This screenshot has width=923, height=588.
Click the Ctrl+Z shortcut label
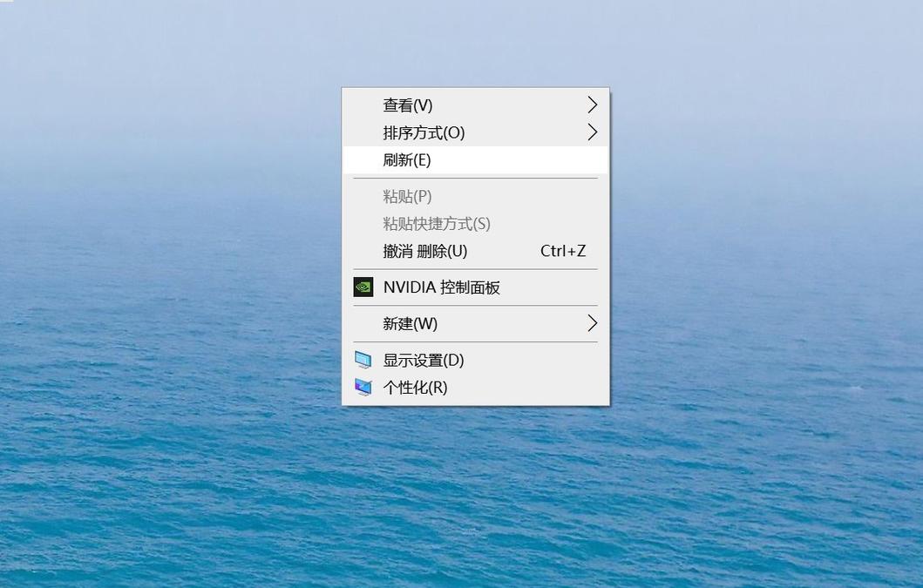click(563, 252)
